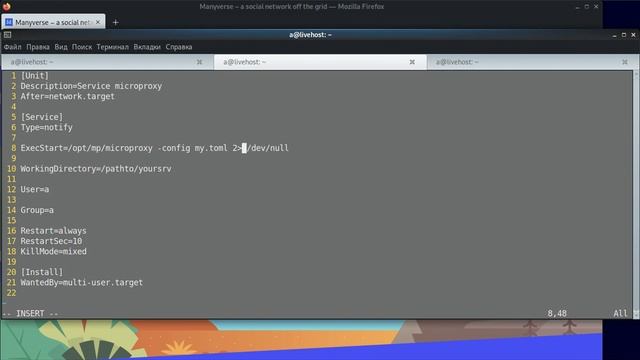Switch to the first a@livehost terminal tab

click(x=107, y=62)
